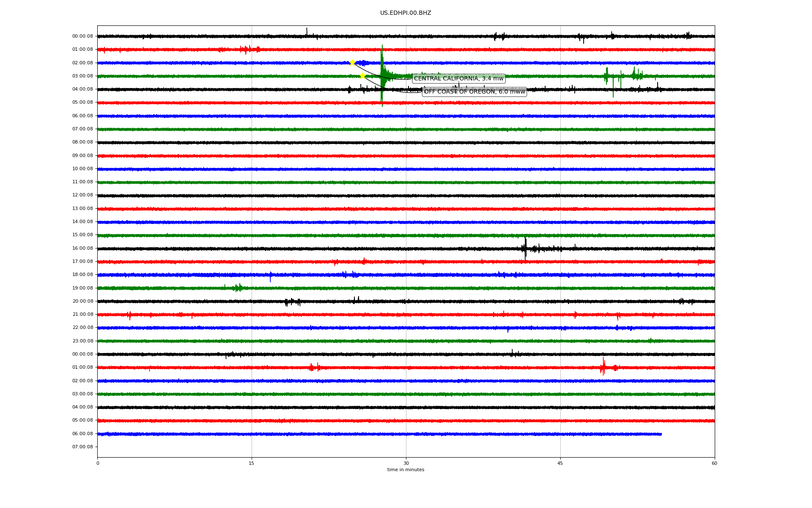Click the 07:00:08 time label at the bottom
The height and width of the screenshot is (508, 812).
point(82,447)
